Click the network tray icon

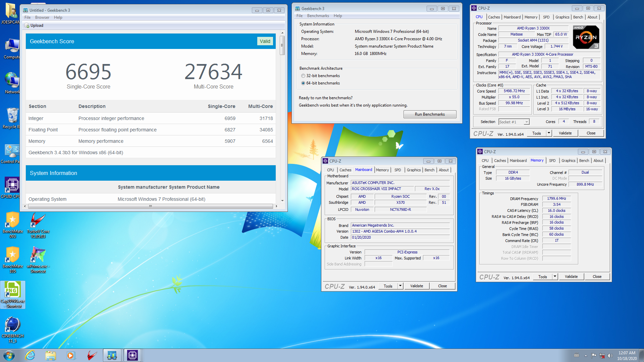(602, 356)
